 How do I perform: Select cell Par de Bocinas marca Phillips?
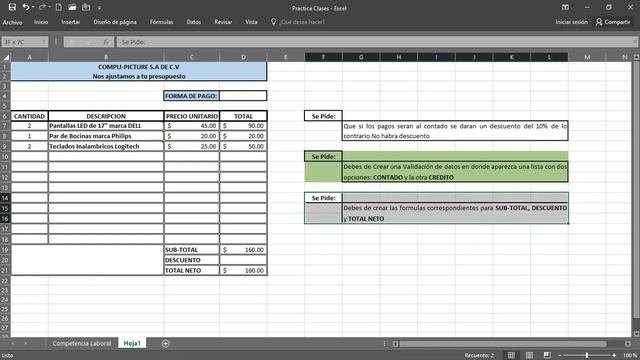106,136
